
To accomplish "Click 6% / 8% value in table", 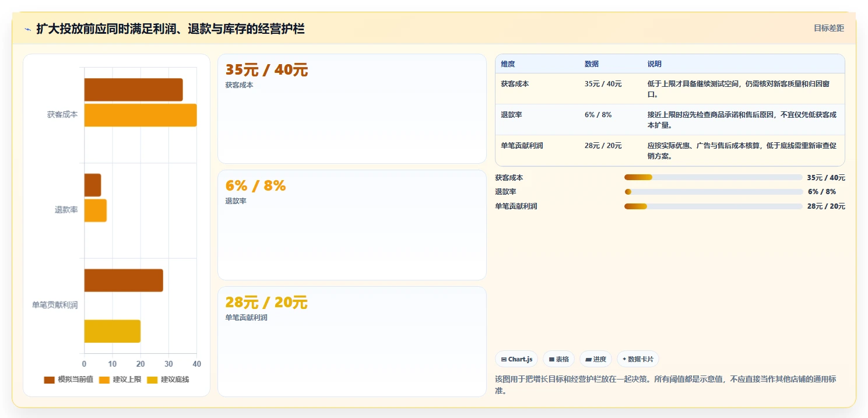I will pyautogui.click(x=598, y=115).
